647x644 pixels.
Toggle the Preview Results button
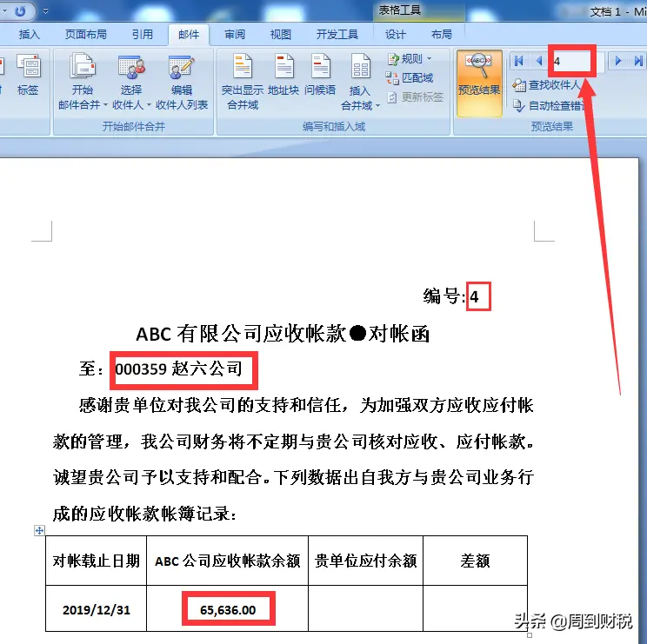479,74
